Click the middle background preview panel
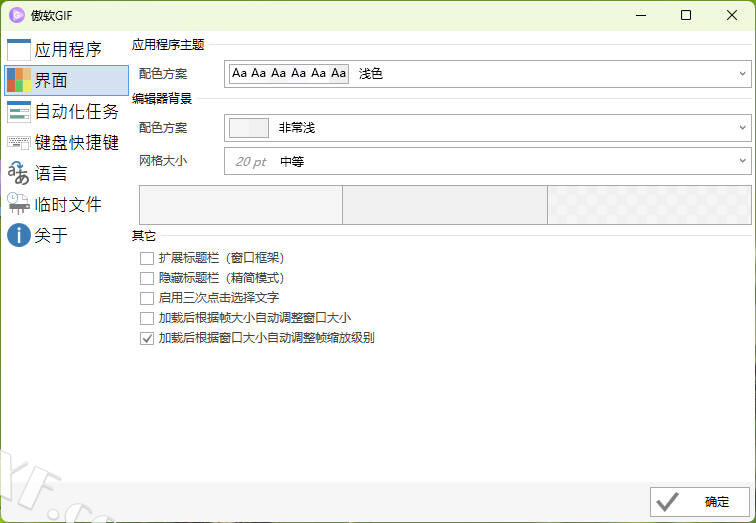Screen dimensions: 756x523 (x=445, y=205)
